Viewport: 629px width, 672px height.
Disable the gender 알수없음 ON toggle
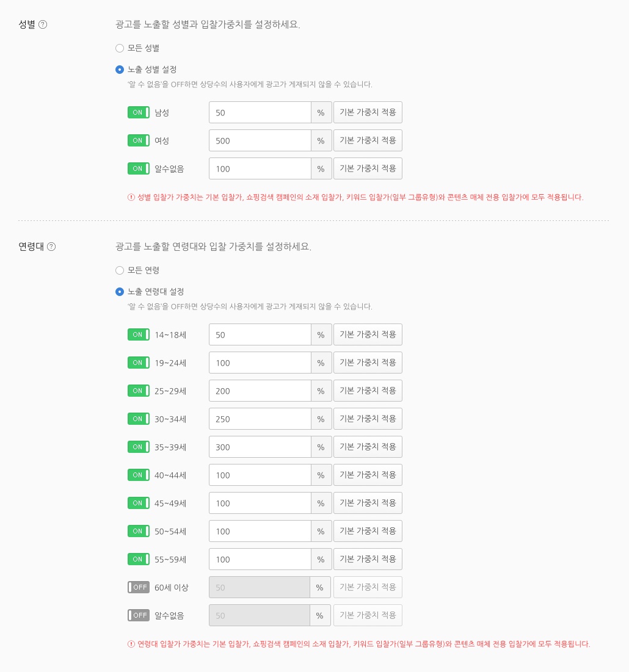point(139,168)
